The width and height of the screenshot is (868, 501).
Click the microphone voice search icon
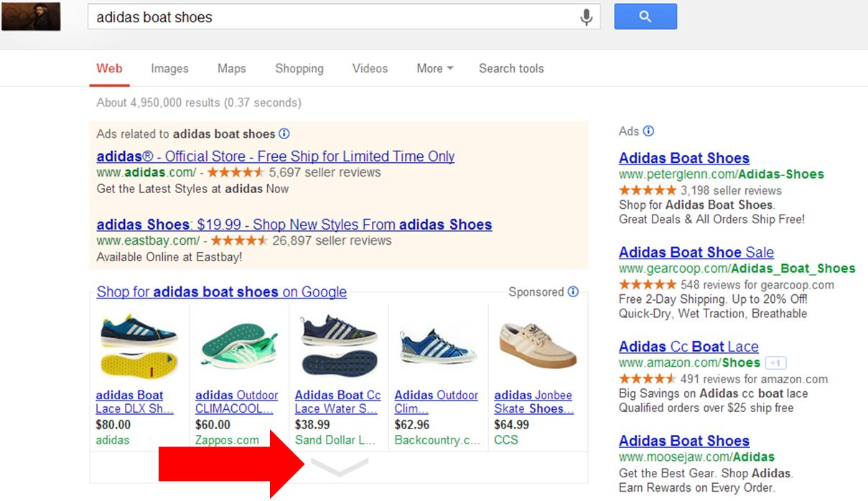[x=587, y=17]
